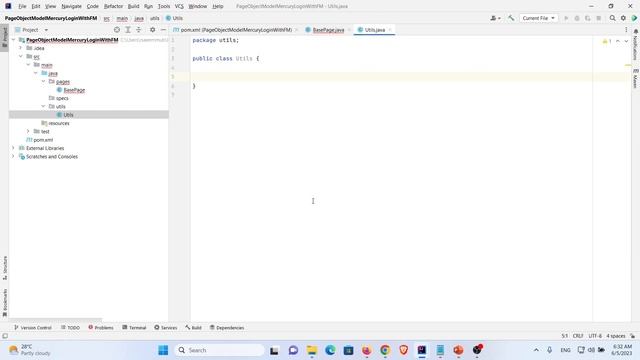This screenshot has height=360, width=640.
Task: Open the File menu
Action: click(x=22, y=6)
